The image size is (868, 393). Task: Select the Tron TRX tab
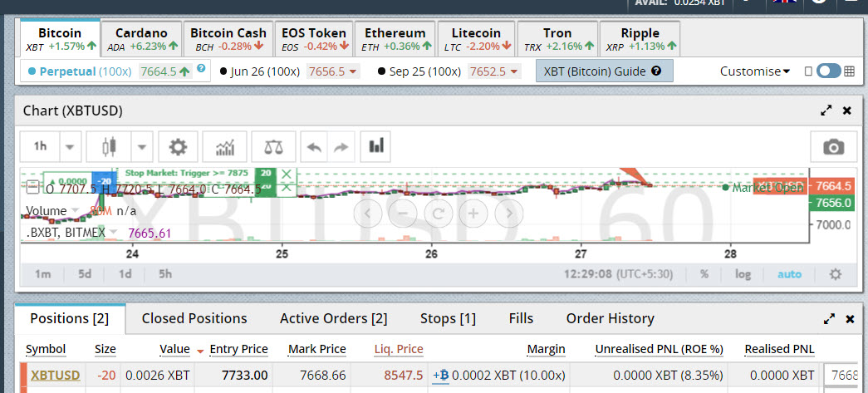tap(557, 39)
